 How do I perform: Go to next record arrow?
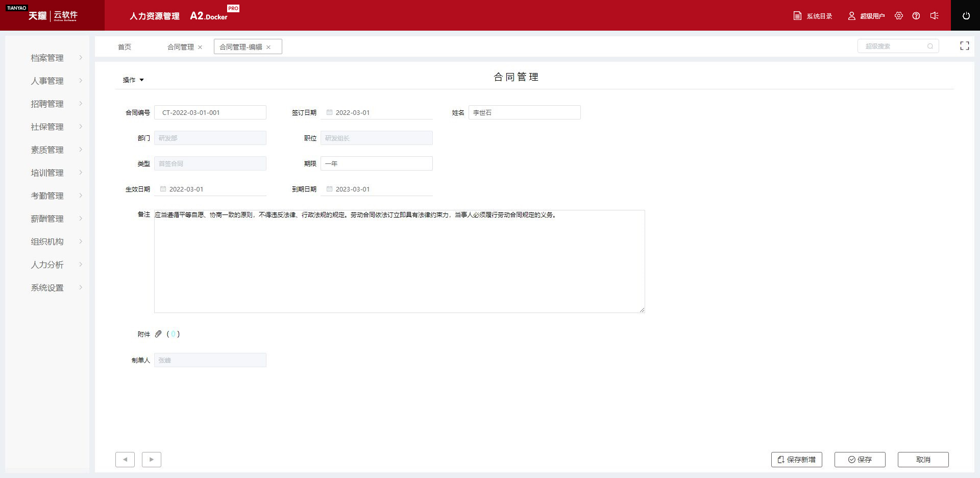(152, 460)
